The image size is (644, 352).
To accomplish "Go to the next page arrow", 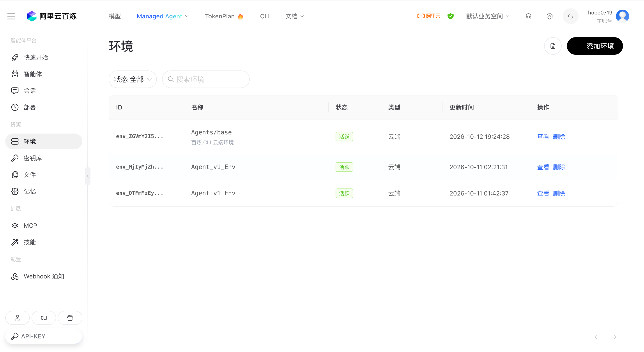I will (615, 337).
